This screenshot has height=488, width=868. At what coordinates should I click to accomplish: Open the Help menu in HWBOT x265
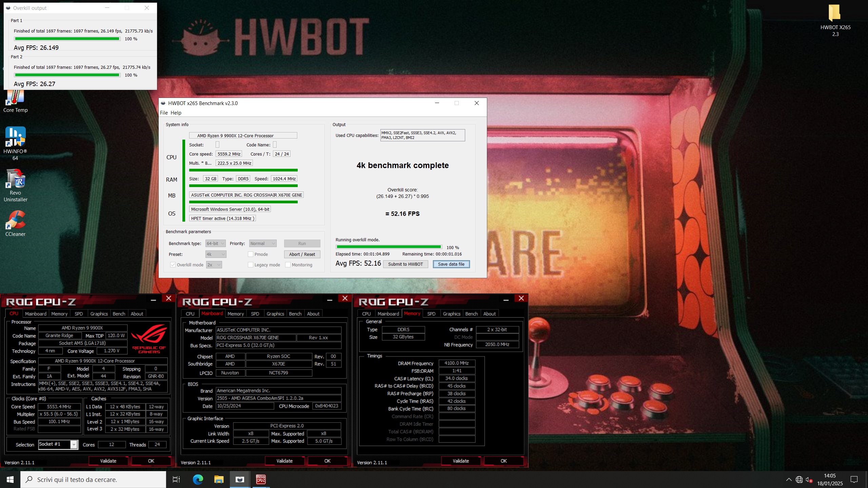point(176,113)
